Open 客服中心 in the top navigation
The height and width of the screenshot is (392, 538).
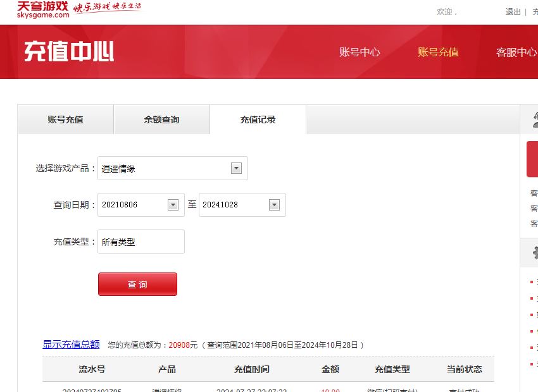[x=516, y=52]
